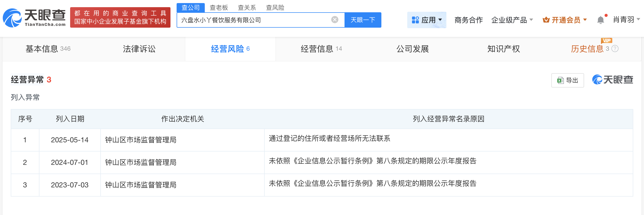Click the history info help question mark
This screenshot has height=215, width=644.
click(615, 49)
